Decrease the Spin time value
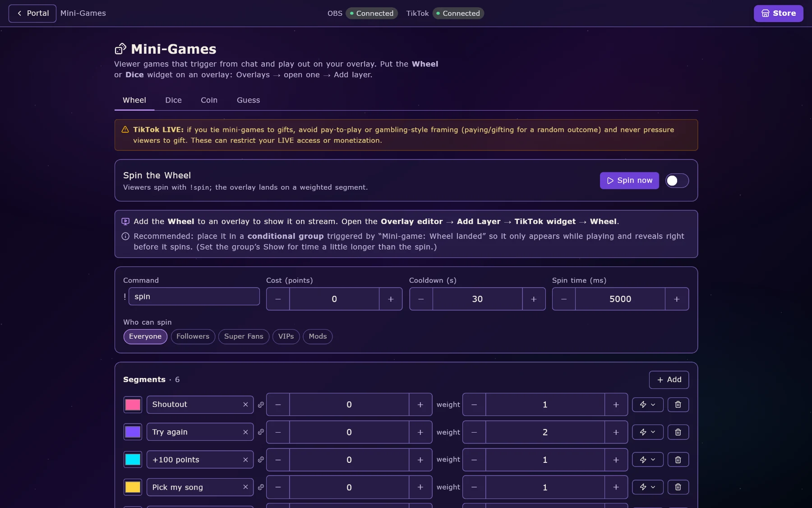The width and height of the screenshot is (812, 508). coord(564,299)
